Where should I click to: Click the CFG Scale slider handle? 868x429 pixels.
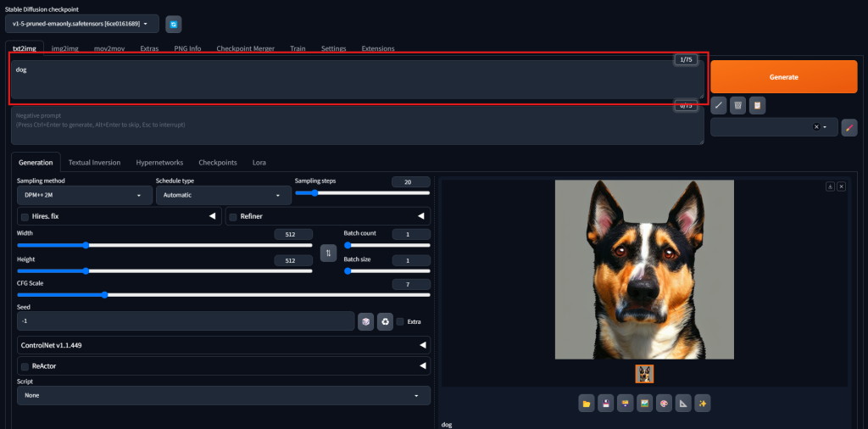point(104,295)
